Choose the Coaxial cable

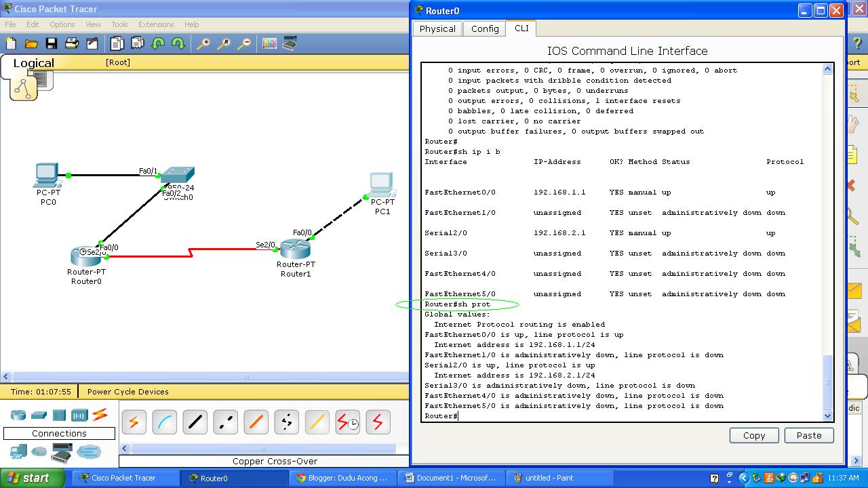(317, 422)
